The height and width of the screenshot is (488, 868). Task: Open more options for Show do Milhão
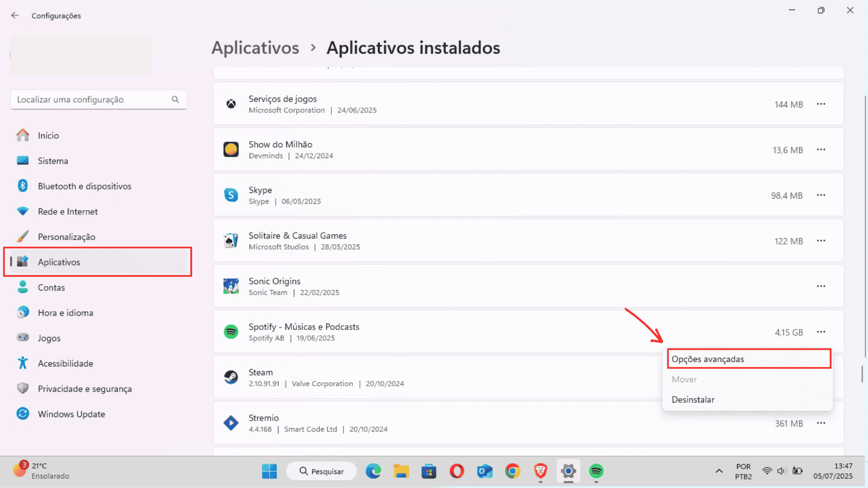[821, 150]
